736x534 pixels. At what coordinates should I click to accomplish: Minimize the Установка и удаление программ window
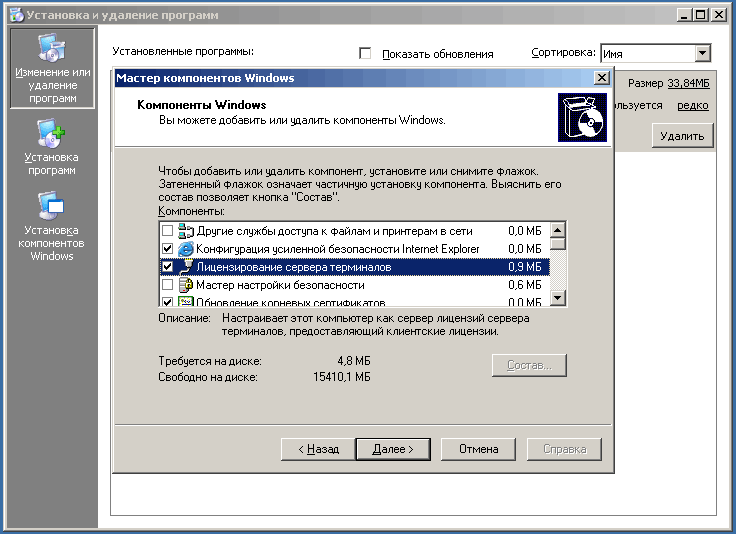tap(684, 15)
